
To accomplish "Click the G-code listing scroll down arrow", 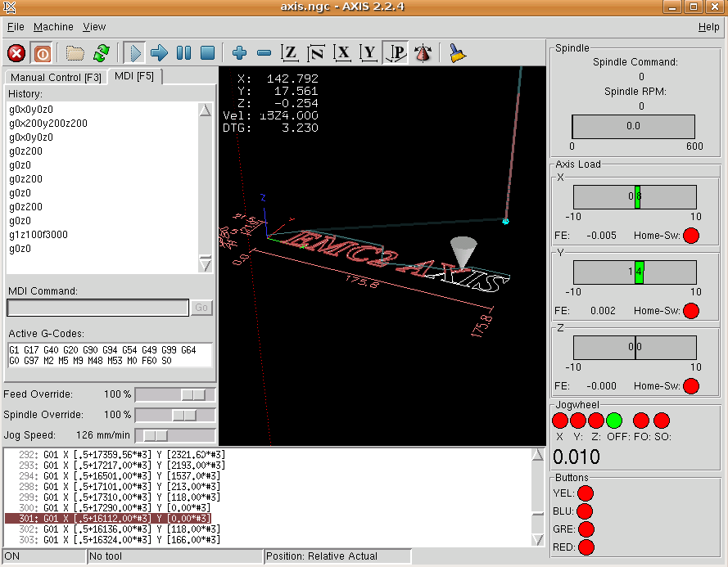I will (537, 540).
